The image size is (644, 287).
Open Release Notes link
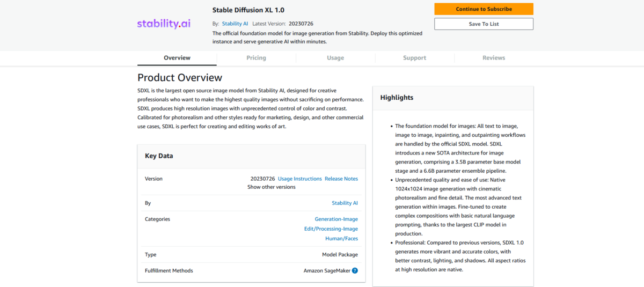341,179
